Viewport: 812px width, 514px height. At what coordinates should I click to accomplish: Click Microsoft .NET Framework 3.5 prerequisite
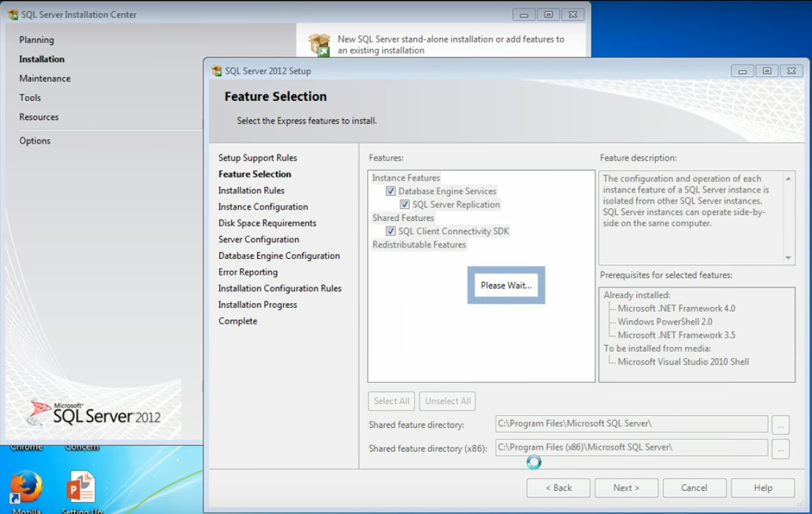pos(676,335)
